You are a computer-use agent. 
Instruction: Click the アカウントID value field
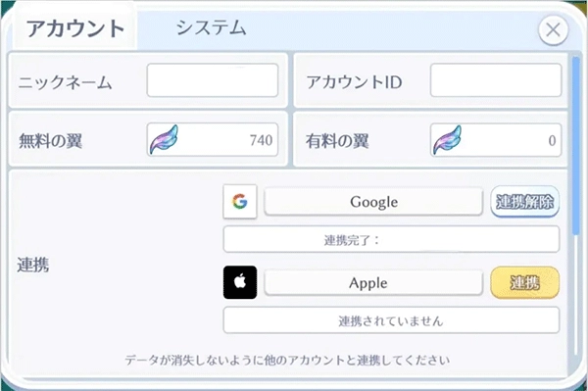496,80
